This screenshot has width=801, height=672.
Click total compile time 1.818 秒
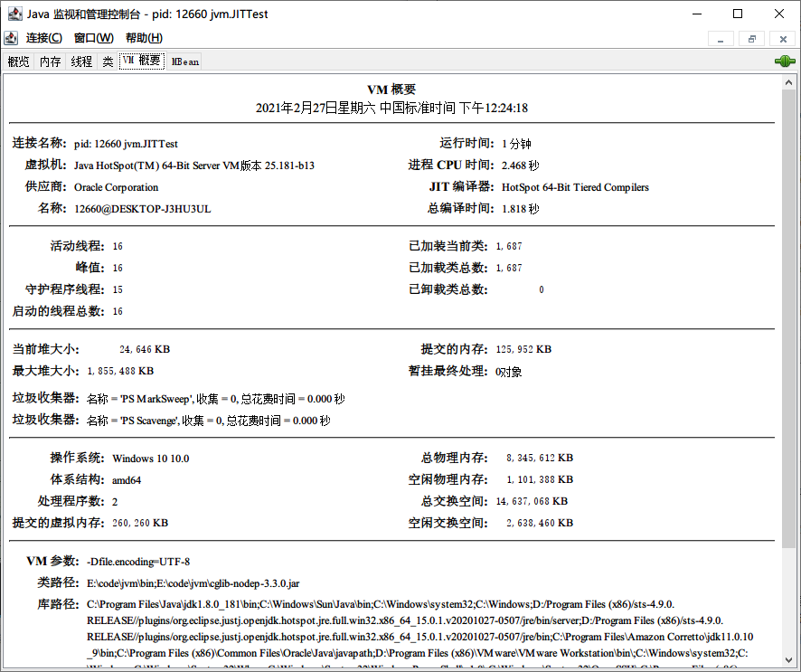[x=521, y=209]
